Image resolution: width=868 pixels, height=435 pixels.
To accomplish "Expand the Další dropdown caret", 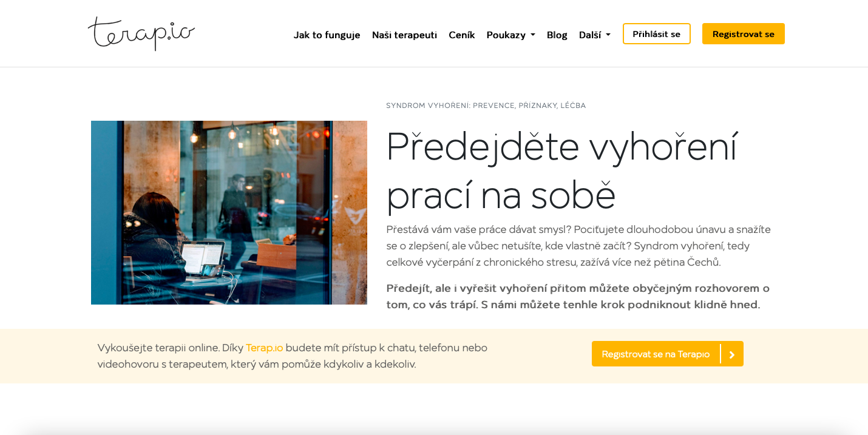I will [608, 35].
